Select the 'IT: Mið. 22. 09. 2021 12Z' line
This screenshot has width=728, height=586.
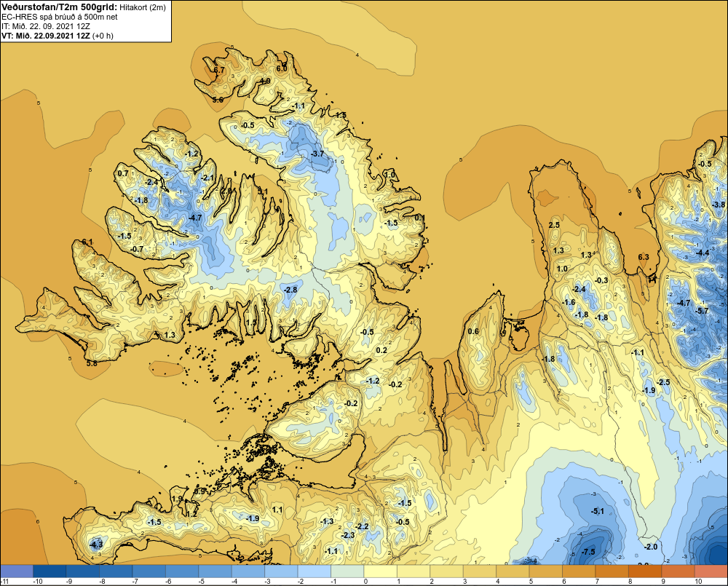pyautogui.click(x=46, y=26)
